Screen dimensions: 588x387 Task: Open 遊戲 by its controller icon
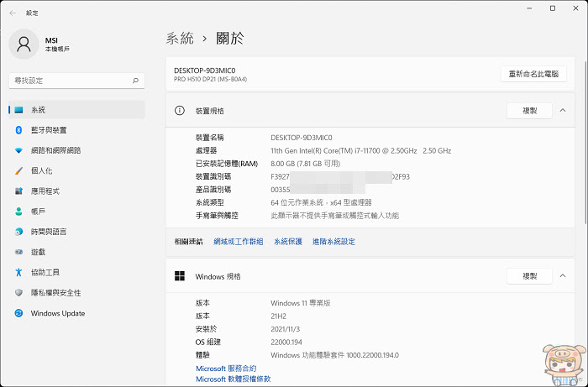click(18, 252)
